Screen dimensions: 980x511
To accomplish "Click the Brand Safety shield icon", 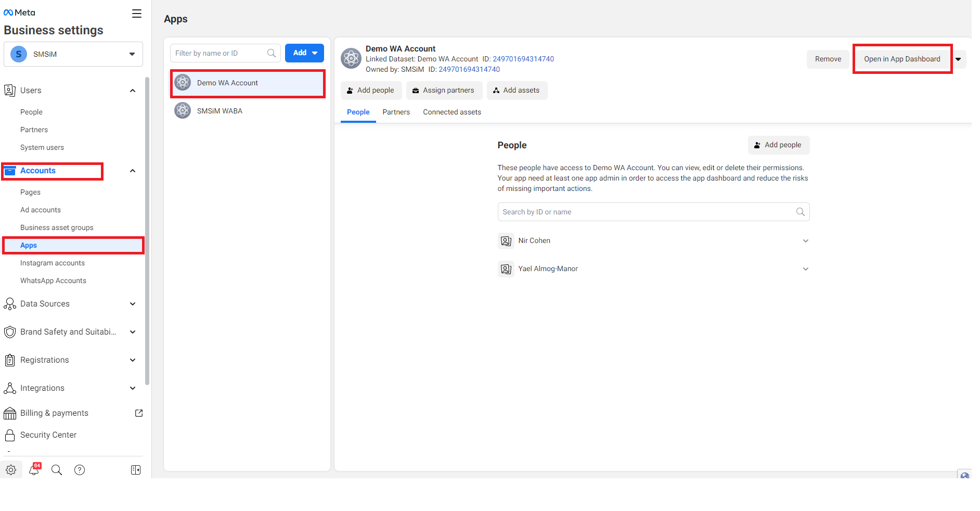I will pyautogui.click(x=10, y=332).
